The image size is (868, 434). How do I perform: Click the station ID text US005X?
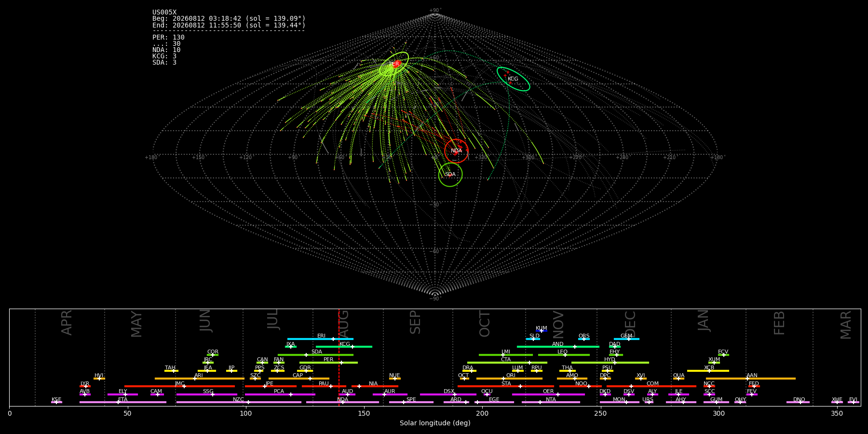[164, 13]
